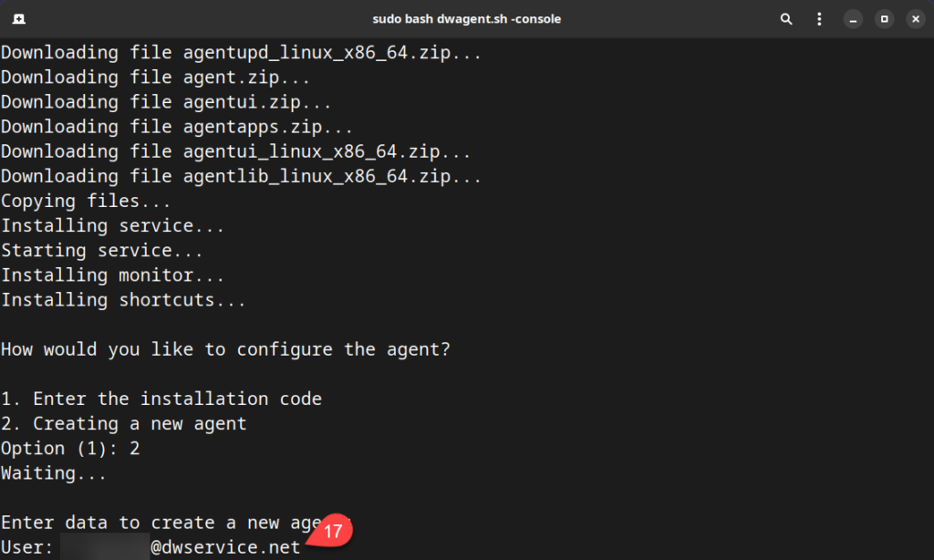Click the search magnifier icon
Image resolution: width=934 pixels, height=560 pixels.
pos(785,18)
